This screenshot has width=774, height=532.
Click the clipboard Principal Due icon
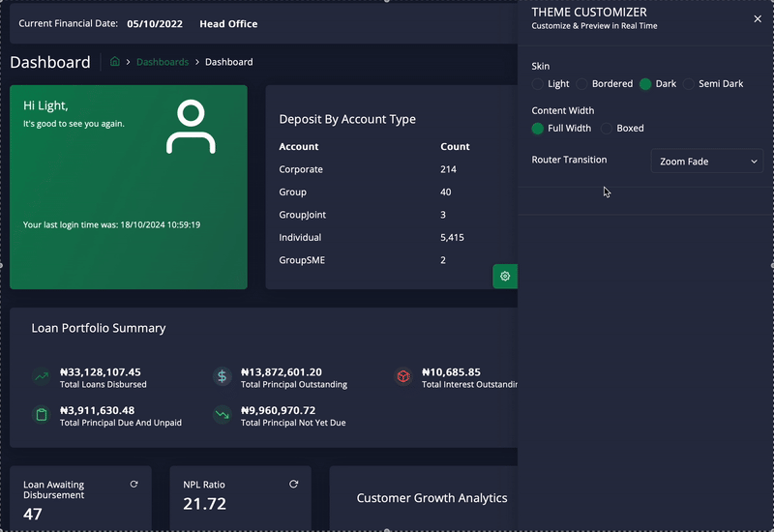point(41,415)
